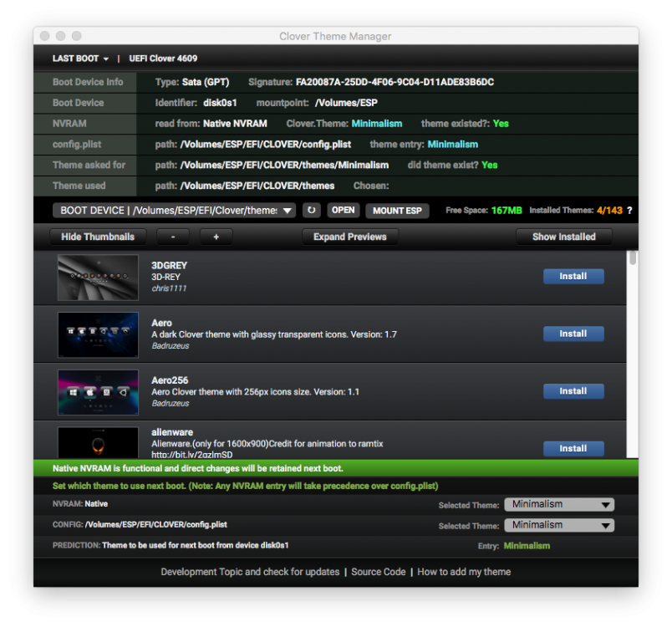The height and width of the screenshot is (627, 672).
Task: Click Aero256 description with Version 1.1
Action: pos(255,392)
